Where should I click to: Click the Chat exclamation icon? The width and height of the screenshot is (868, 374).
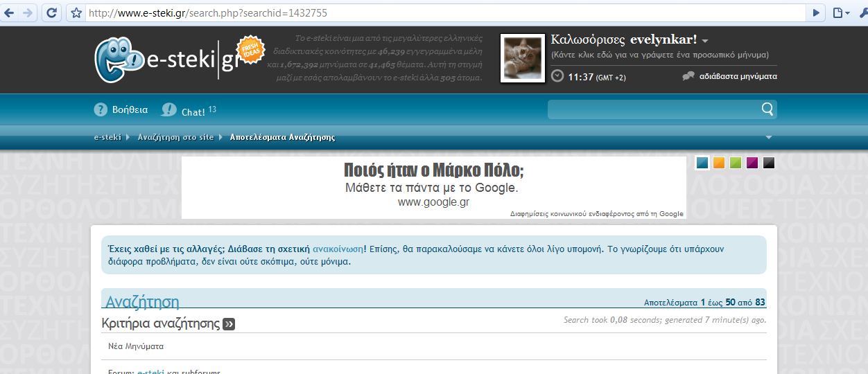point(169,109)
